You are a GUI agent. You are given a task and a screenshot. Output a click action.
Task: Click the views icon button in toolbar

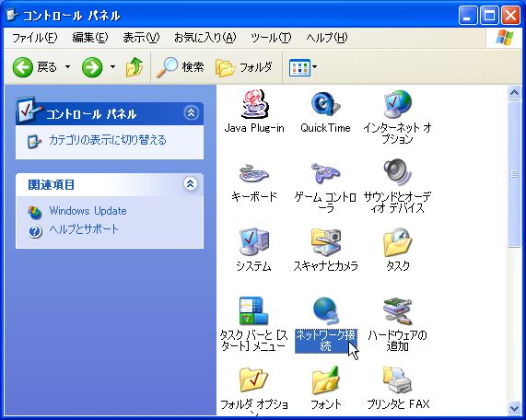tap(299, 67)
